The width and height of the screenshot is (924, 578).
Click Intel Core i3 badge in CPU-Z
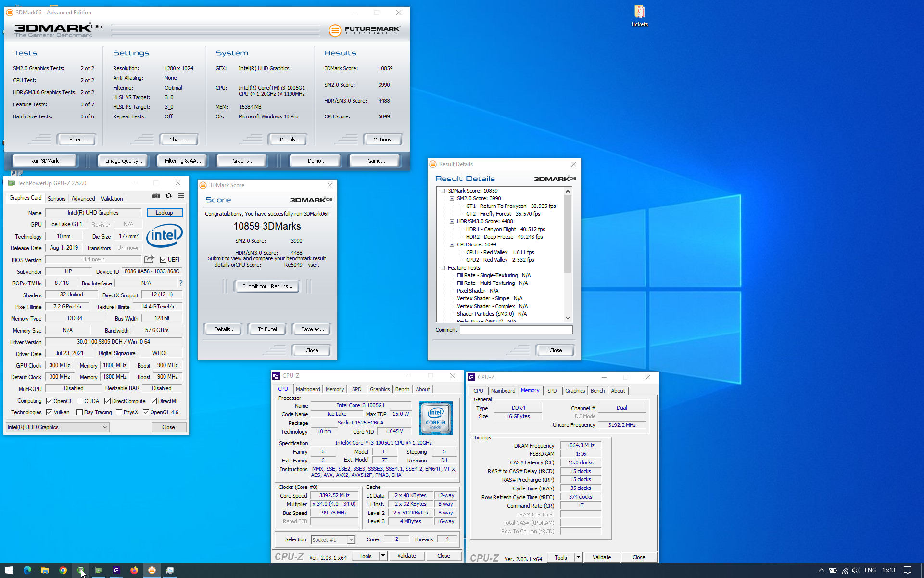pos(435,418)
